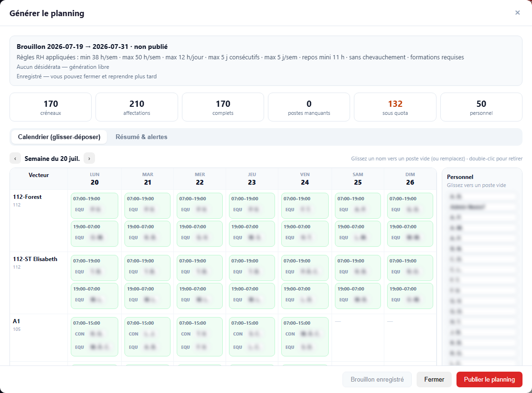Switch to the Résumé & alertes tab

tap(142, 137)
